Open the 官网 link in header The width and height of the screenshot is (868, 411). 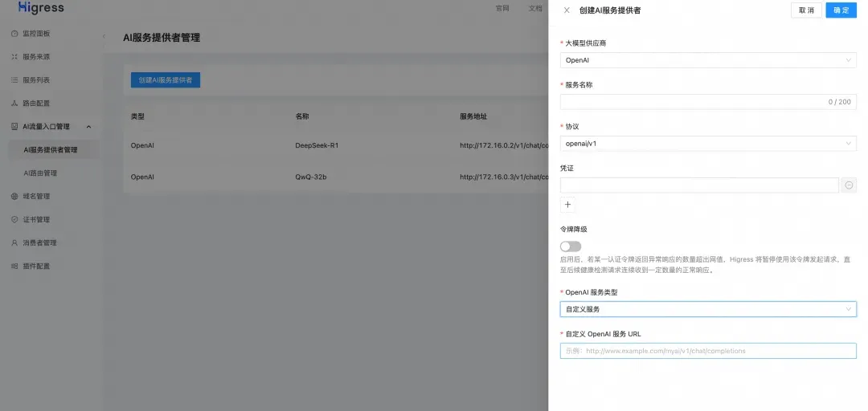[502, 8]
